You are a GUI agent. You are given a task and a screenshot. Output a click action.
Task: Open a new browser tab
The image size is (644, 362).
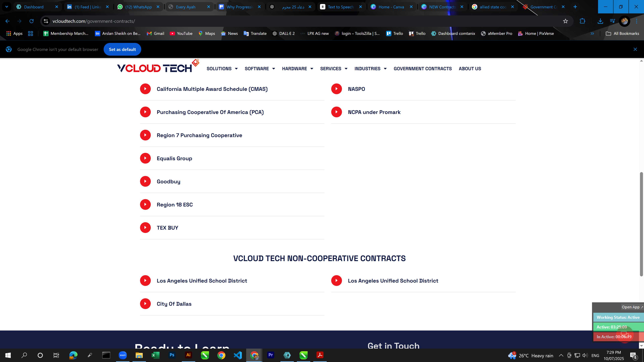click(x=575, y=7)
